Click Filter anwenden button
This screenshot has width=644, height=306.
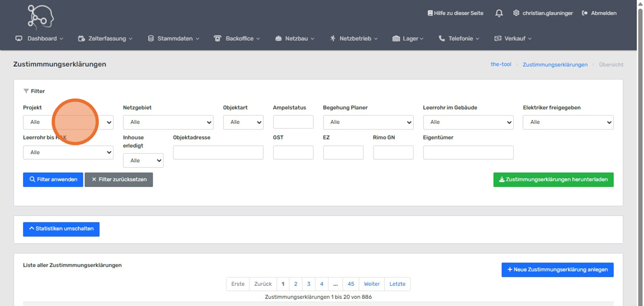pyautogui.click(x=53, y=179)
